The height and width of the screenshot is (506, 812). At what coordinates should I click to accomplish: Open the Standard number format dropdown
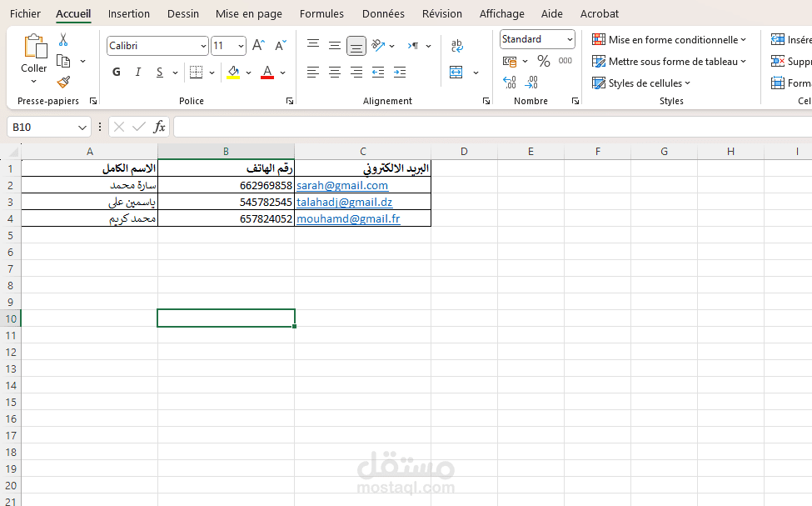click(x=570, y=39)
